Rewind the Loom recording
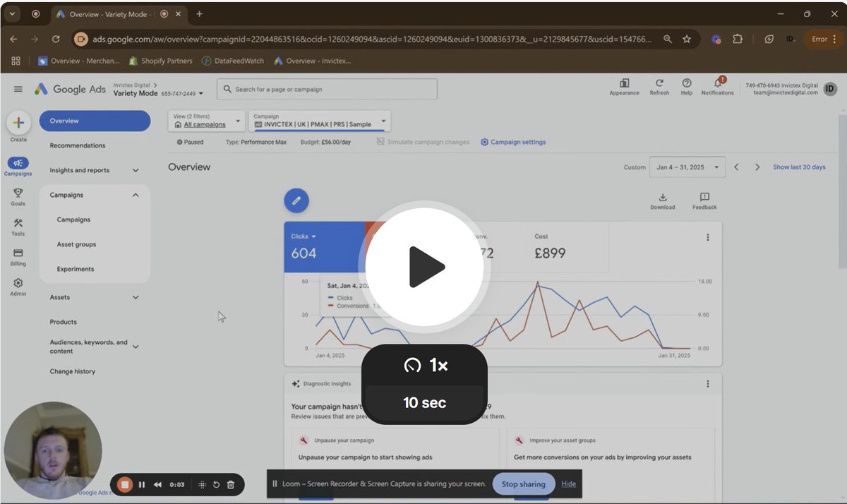847x504 pixels. [x=157, y=485]
